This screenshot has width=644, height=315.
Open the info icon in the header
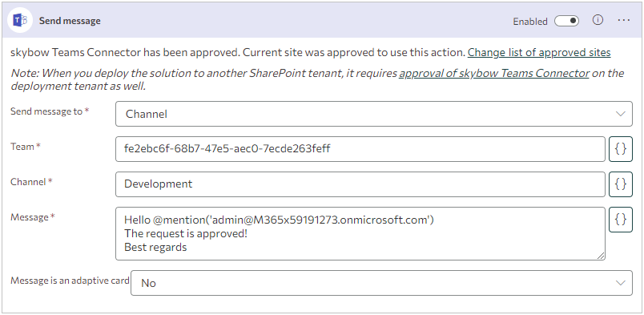pyautogui.click(x=598, y=20)
